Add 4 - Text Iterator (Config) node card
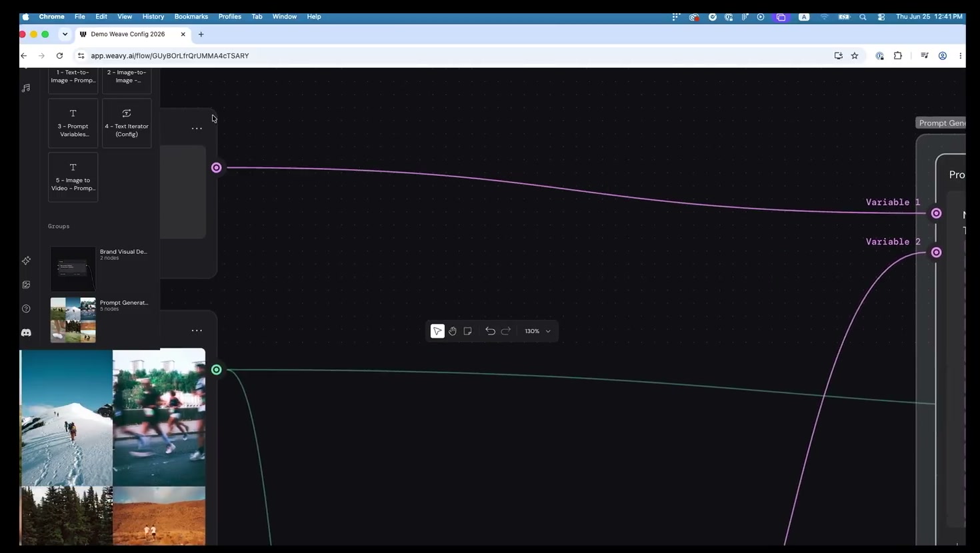Viewport: 980px width, 553px height. tap(127, 123)
